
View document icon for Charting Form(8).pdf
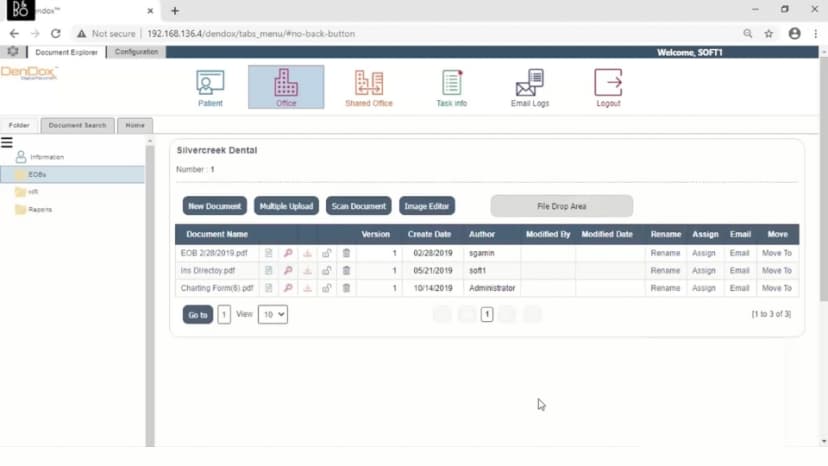268,288
